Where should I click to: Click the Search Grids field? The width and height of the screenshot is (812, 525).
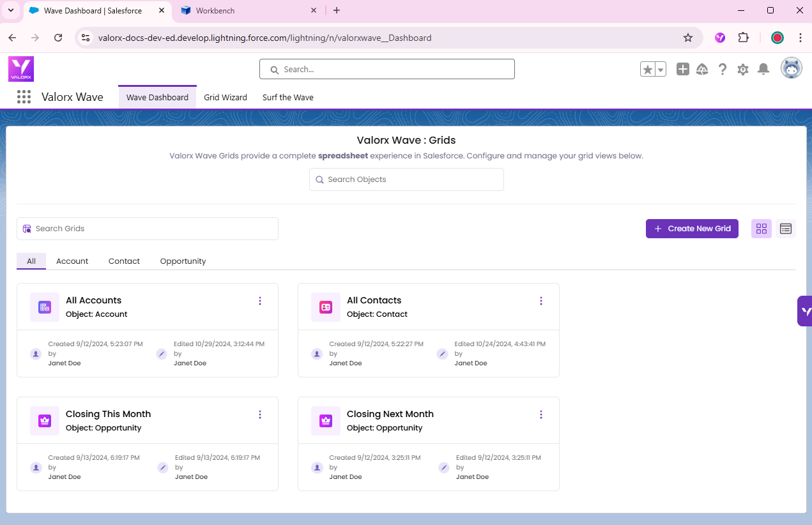click(148, 229)
